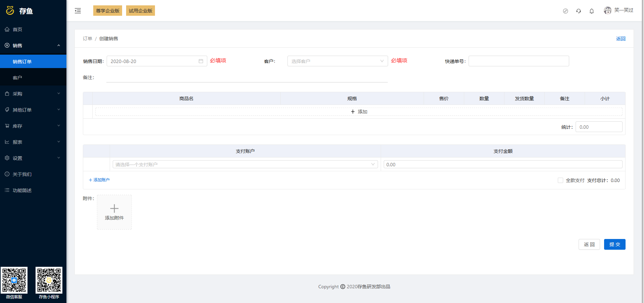The height and width of the screenshot is (303, 644).
Task: Click the info icon beside 关于我们
Action: (7, 174)
